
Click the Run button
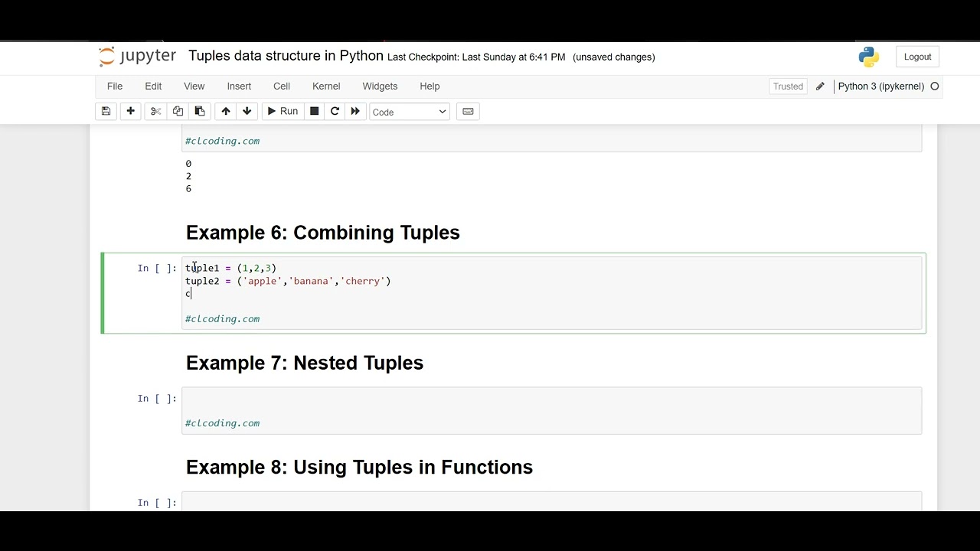click(282, 112)
